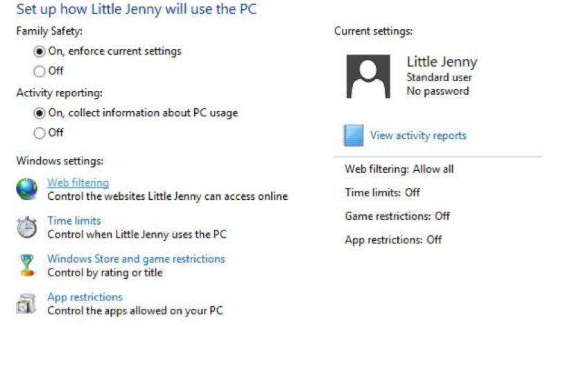Screen dimensions: 588x372
Task: Open Windows Store and game restrictions
Action: pos(136,259)
